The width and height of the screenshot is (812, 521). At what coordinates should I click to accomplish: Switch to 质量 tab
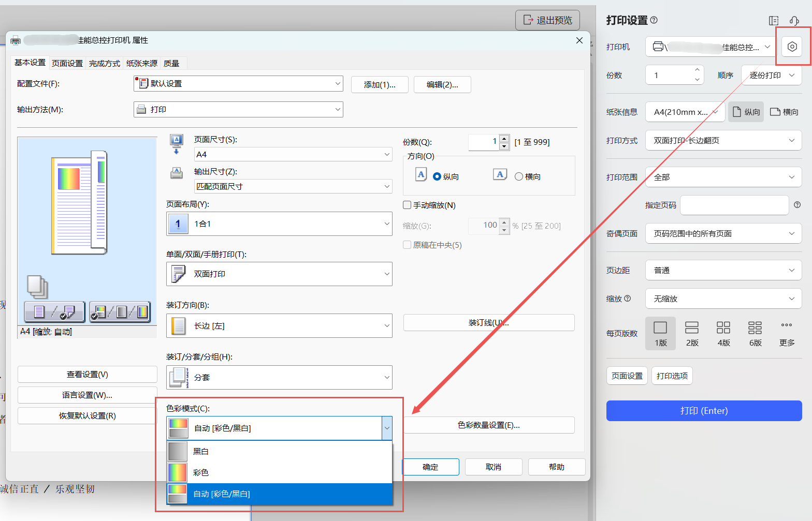[171, 63]
